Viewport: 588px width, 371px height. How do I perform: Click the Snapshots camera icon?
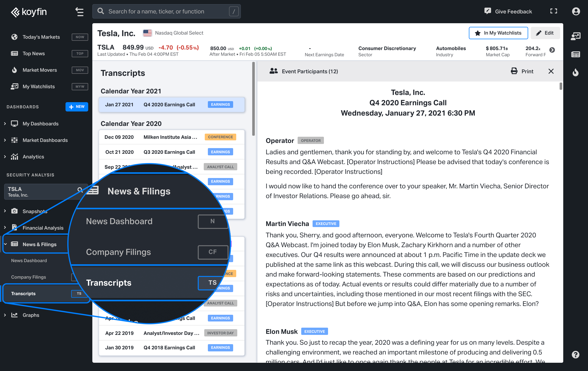click(14, 211)
